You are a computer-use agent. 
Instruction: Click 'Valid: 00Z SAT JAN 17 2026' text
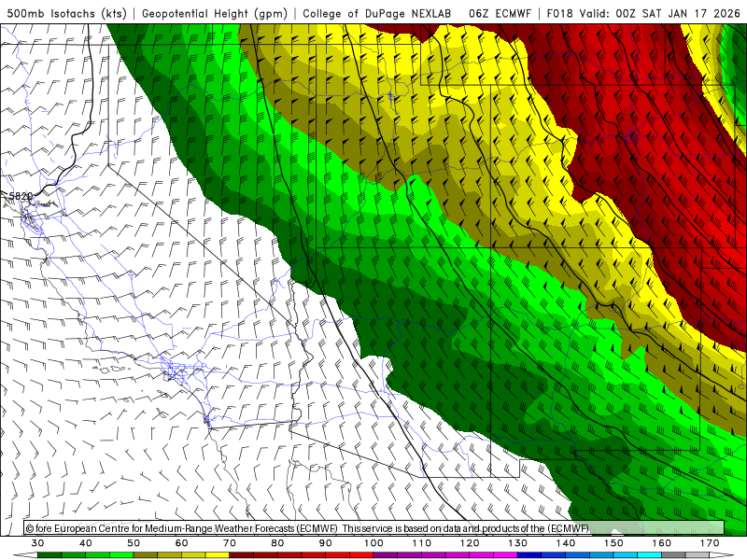(x=660, y=14)
